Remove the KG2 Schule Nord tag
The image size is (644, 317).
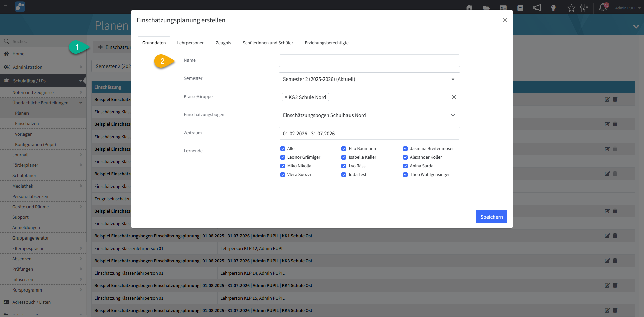286,97
